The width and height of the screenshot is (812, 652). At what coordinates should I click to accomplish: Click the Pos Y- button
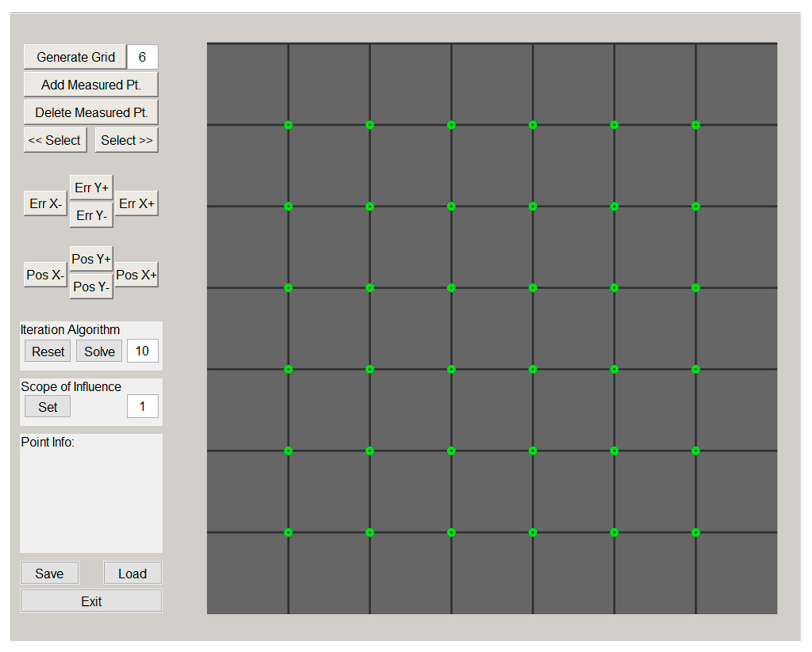pos(91,287)
